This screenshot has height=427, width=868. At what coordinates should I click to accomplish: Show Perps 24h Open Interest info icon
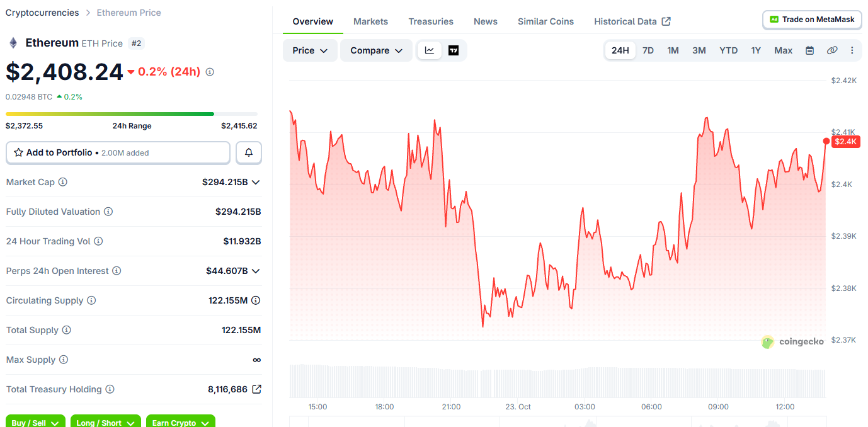(x=117, y=271)
